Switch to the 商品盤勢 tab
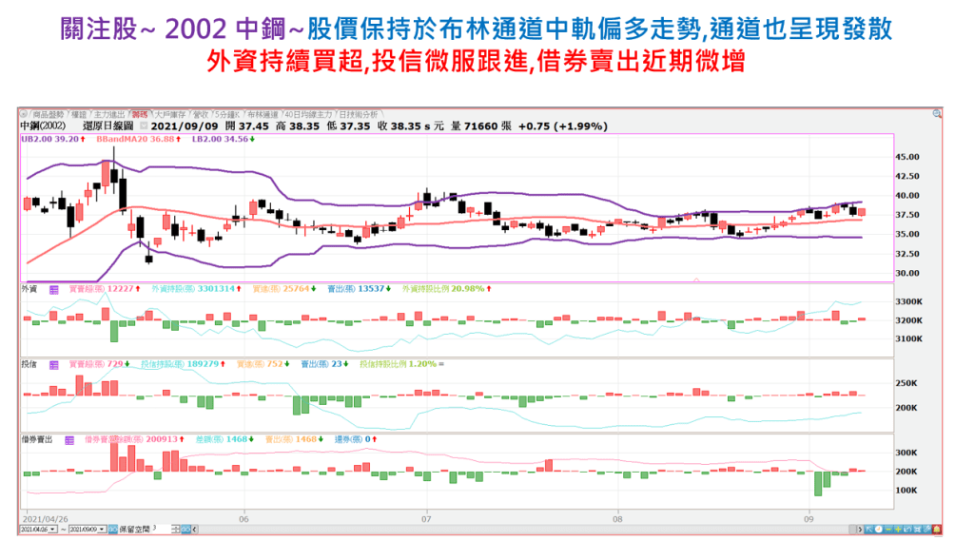Image resolution: width=974 pixels, height=560 pixels. [49, 113]
